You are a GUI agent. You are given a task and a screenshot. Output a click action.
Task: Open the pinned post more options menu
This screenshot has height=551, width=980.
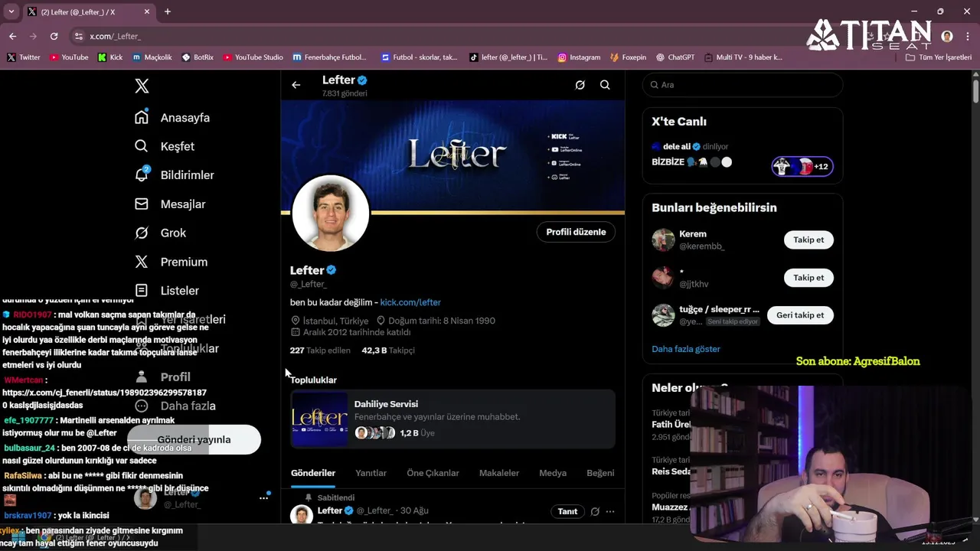(610, 511)
